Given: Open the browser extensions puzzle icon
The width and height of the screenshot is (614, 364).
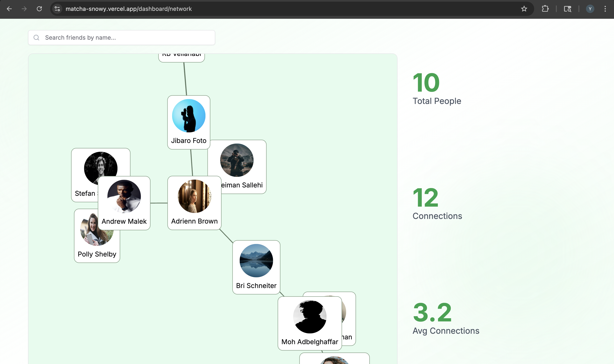Looking at the screenshot, I should point(545,9).
